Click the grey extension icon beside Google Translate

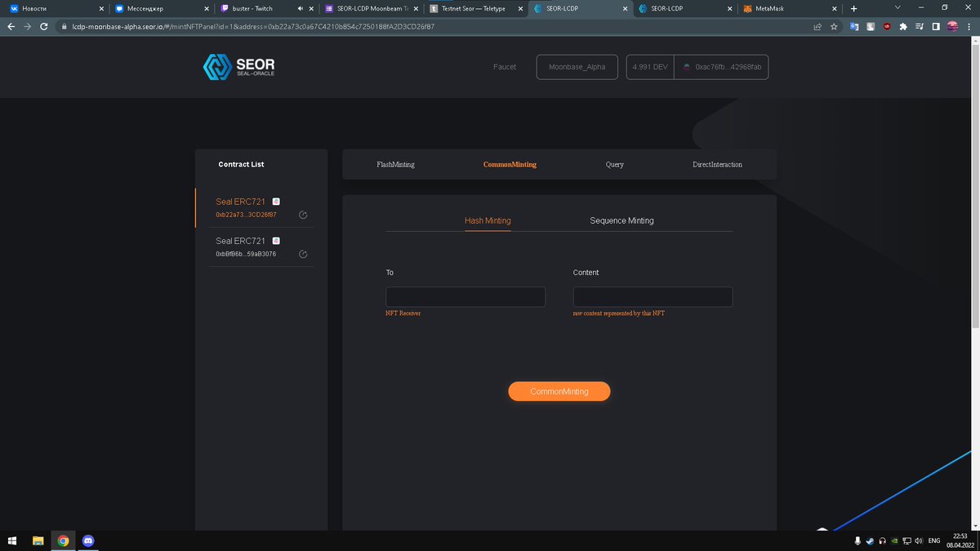pos(871,26)
